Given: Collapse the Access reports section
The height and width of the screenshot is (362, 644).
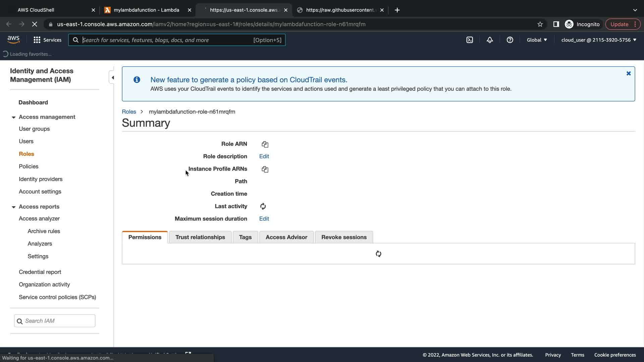Looking at the screenshot, I should point(14,207).
